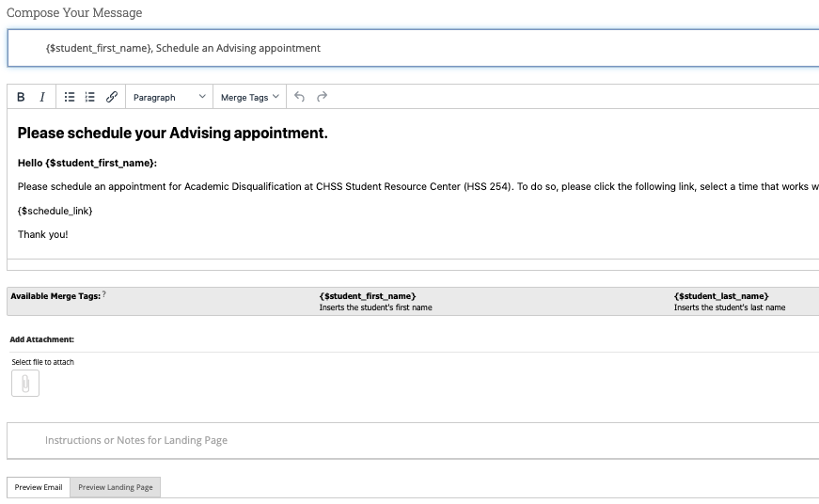This screenshot has width=819, height=504.
Task: Expand the Merge Tags dropdown
Action: (250, 97)
